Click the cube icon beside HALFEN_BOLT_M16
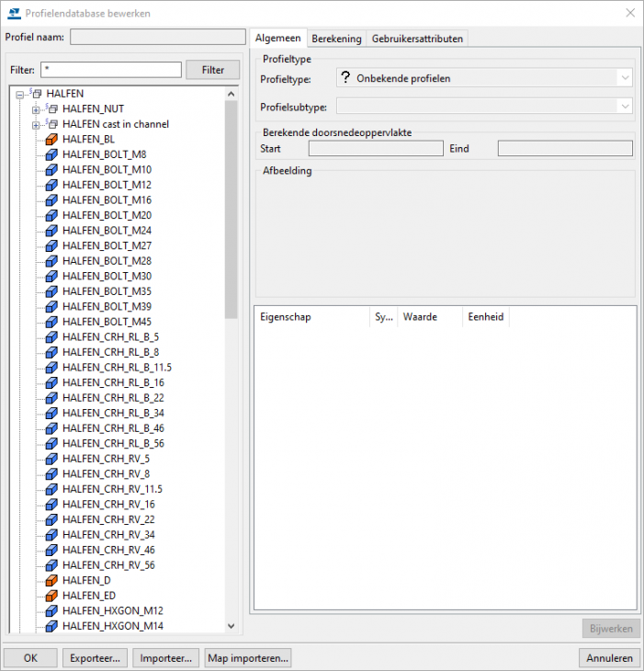The image size is (644, 671). [51, 200]
